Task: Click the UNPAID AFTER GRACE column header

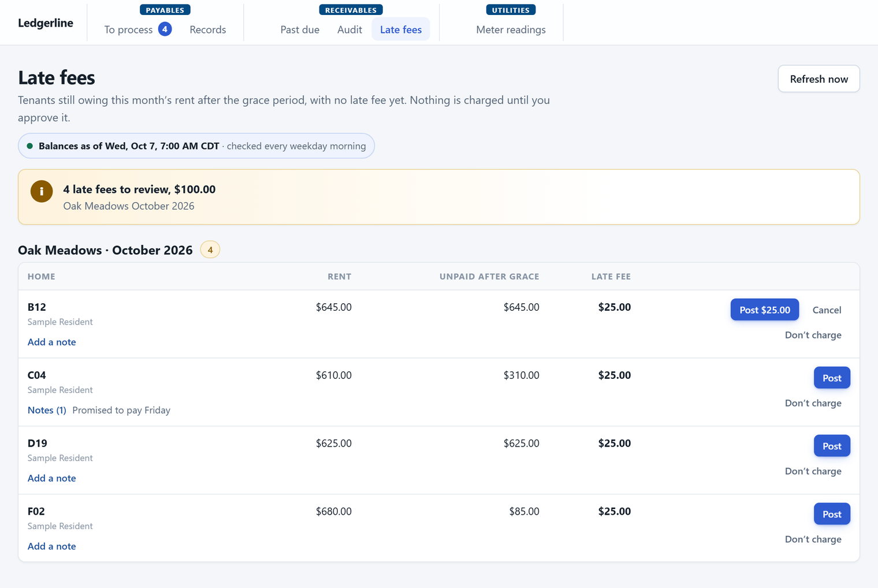Action: [x=489, y=277]
